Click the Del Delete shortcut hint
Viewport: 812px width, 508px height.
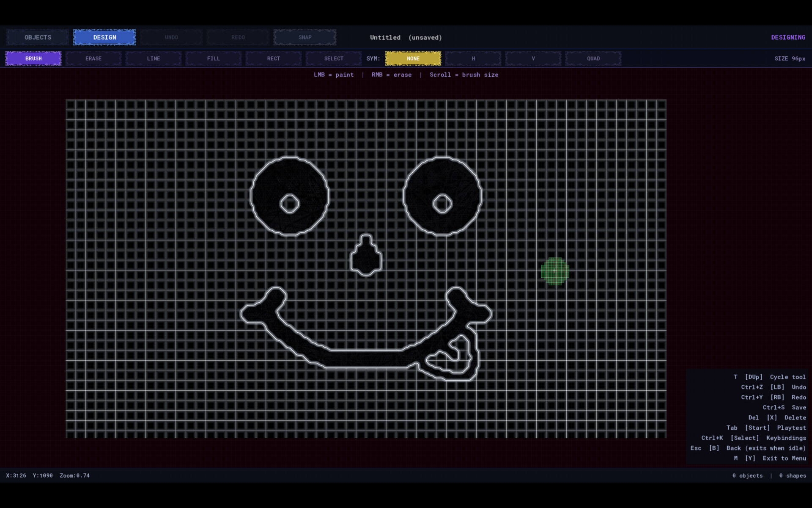(x=777, y=417)
